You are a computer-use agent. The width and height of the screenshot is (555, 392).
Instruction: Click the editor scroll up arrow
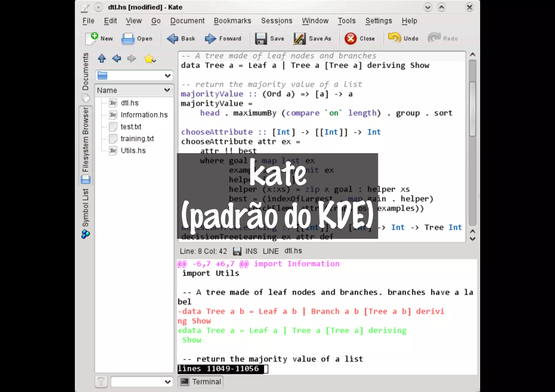[x=473, y=55]
